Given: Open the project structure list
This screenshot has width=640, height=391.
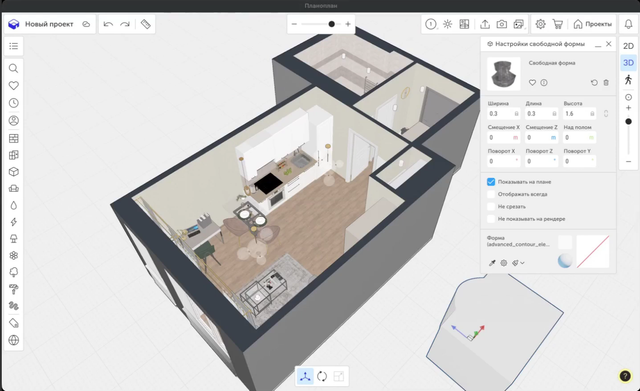Looking at the screenshot, I should coord(13,46).
